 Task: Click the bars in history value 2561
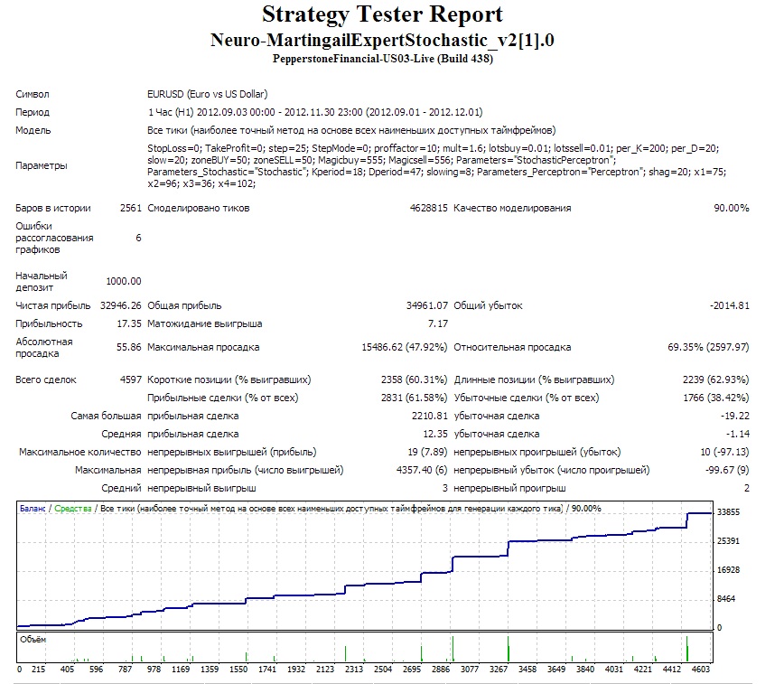point(131,208)
